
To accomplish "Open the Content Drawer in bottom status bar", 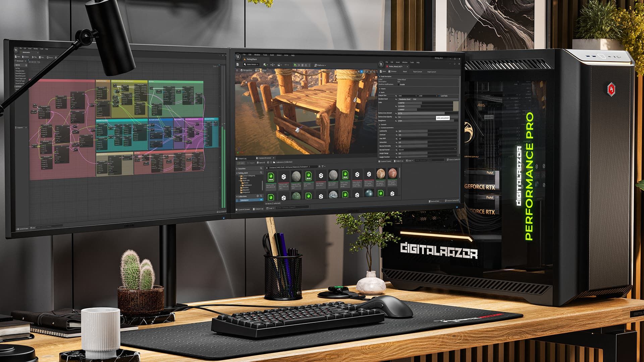I will [243, 209].
